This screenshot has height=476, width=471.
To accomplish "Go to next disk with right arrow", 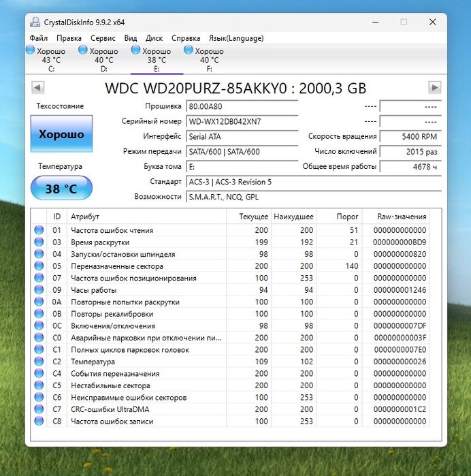I will [x=434, y=88].
